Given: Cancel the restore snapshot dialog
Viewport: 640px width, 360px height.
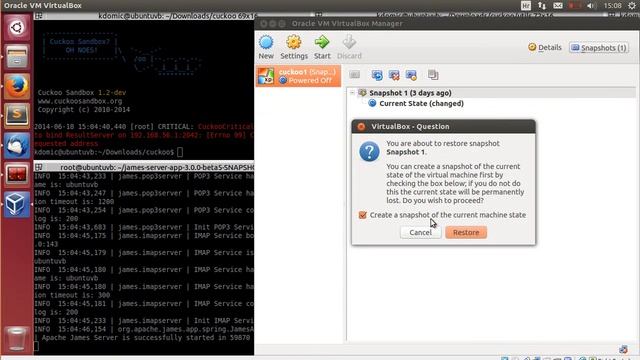Looking at the screenshot, I should (420, 232).
